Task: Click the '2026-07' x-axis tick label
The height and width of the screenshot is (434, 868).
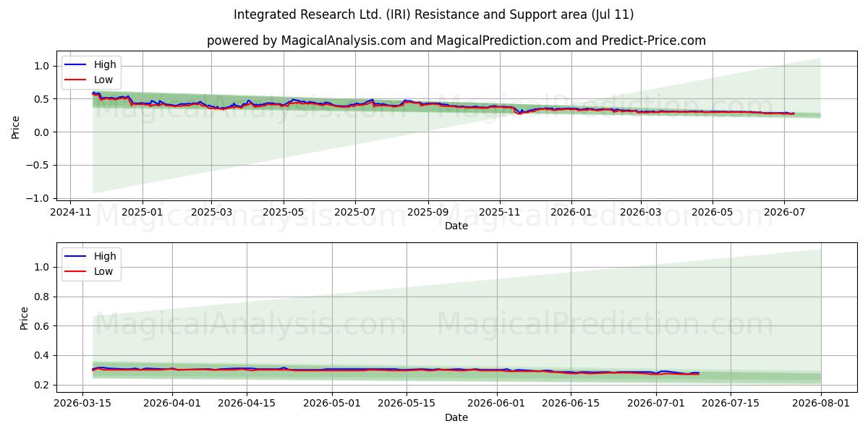Action: (x=783, y=213)
